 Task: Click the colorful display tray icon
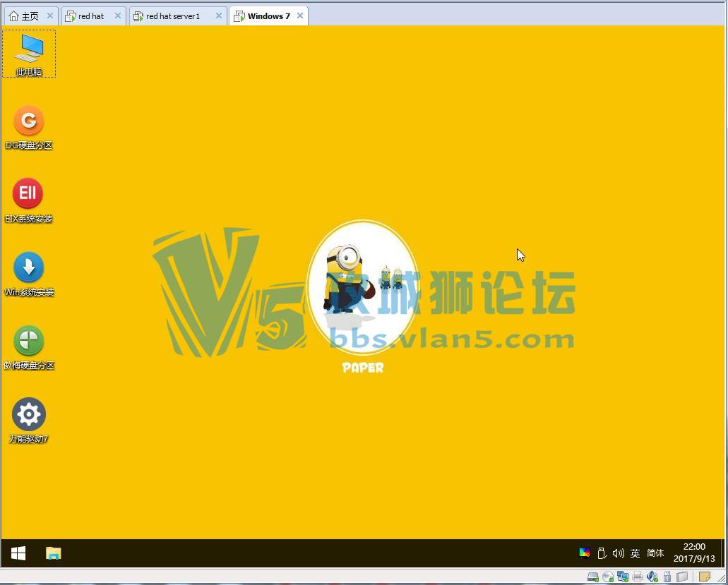tap(584, 553)
